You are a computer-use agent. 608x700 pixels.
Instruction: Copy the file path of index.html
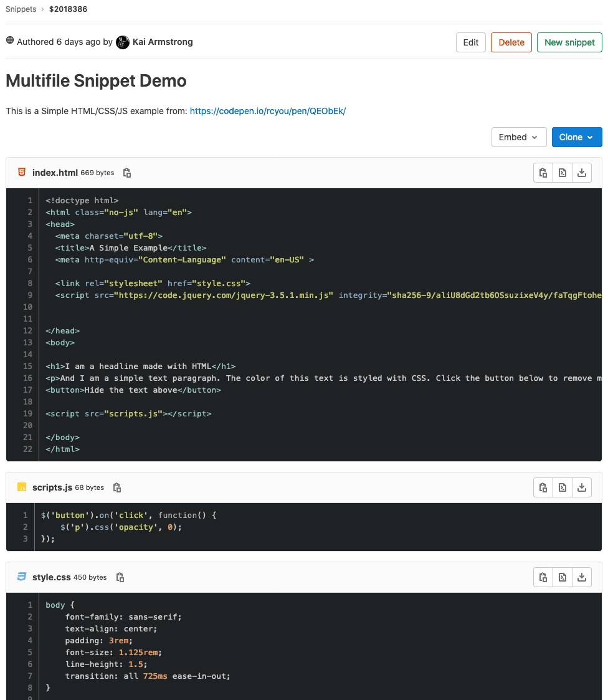(126, 173)
